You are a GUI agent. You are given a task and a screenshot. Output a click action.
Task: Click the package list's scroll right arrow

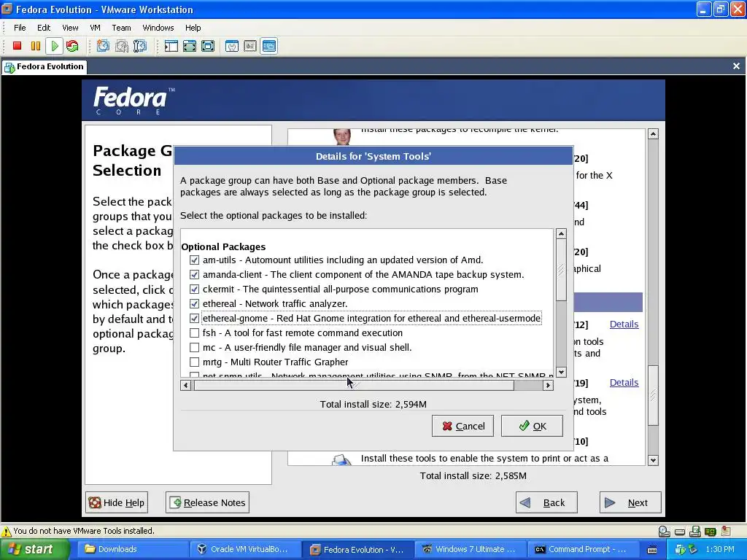click(x=549, y=385)
